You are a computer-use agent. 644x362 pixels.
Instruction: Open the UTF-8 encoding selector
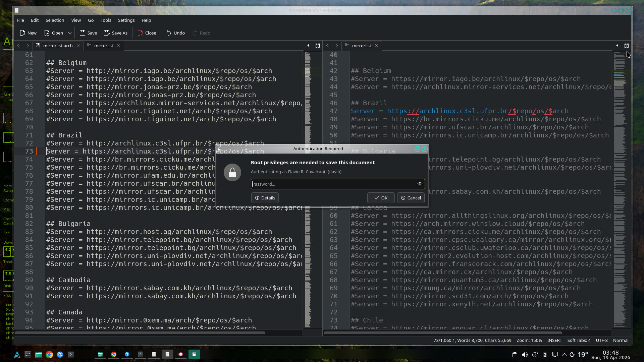(601, 340)
